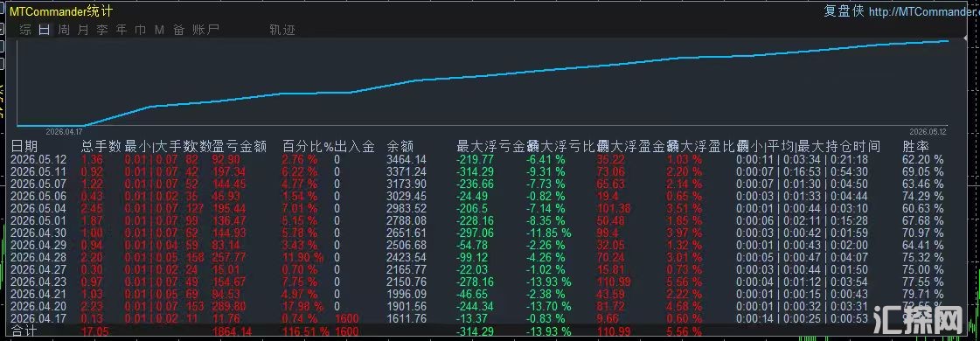Viewport: 980px width, 341px height.
Task: Click the 总手数 column header
Action: pyautogui.click(x=101, y=147)
